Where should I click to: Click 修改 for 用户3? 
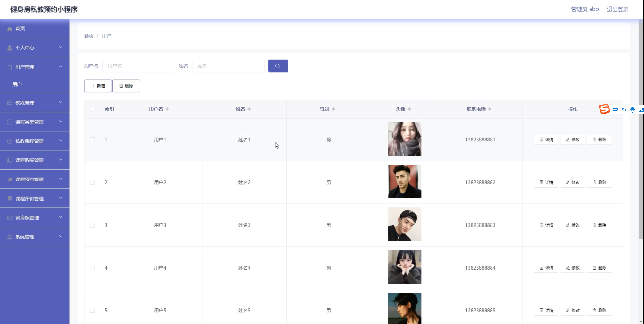[573, 225]
